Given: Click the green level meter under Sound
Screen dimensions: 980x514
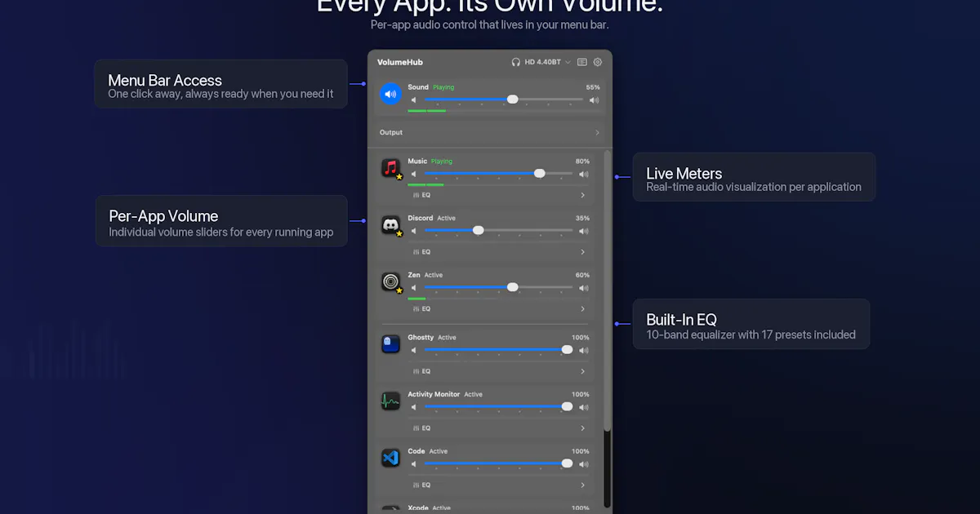Looking at the screenshot, I should coord(426,111).
